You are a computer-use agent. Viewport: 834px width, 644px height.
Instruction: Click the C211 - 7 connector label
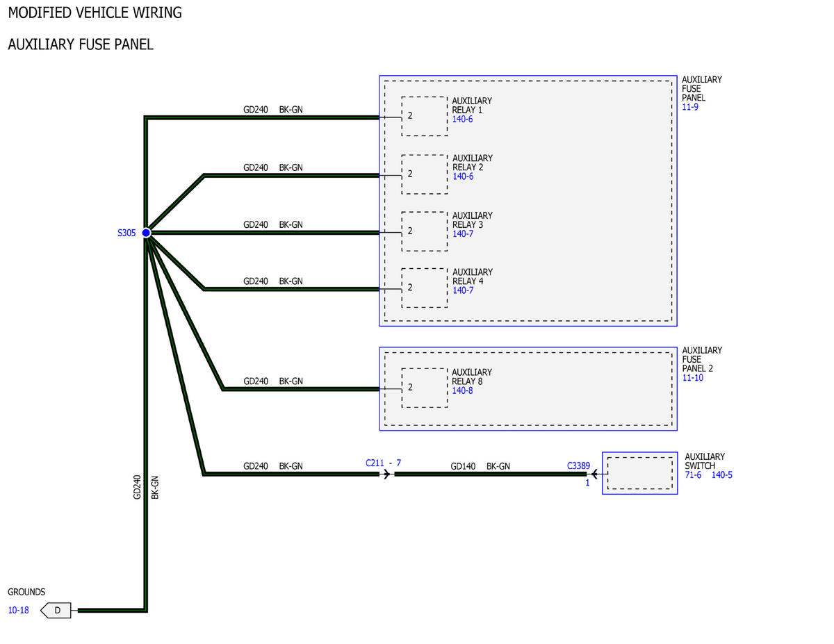click(x=384, y=463)
